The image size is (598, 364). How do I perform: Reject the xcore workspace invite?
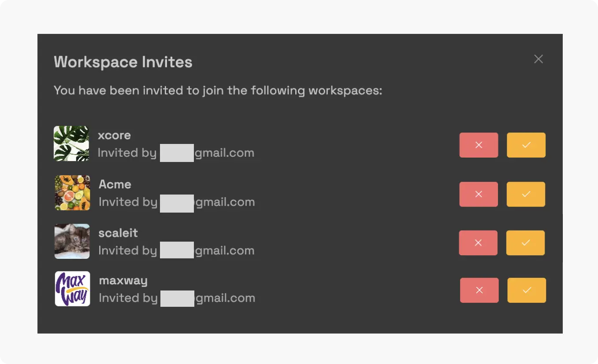(x=479, y=145)
